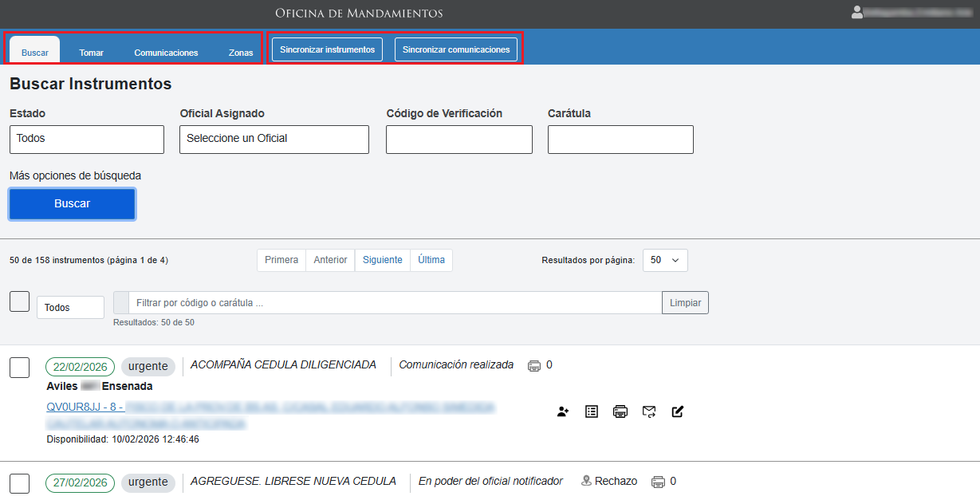The width and height of the screenshot is (980, 496).
Task: Click the print count icon after Comunicación realizada
Action: coord(534,366)
